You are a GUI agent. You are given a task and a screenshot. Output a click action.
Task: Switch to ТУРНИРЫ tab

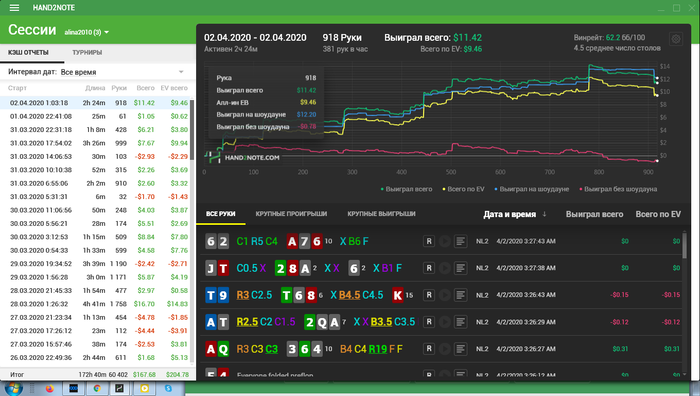click(87, 52)
